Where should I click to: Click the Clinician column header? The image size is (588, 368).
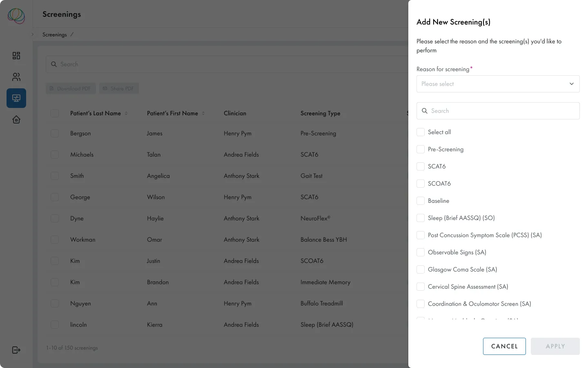pos(235,113)
